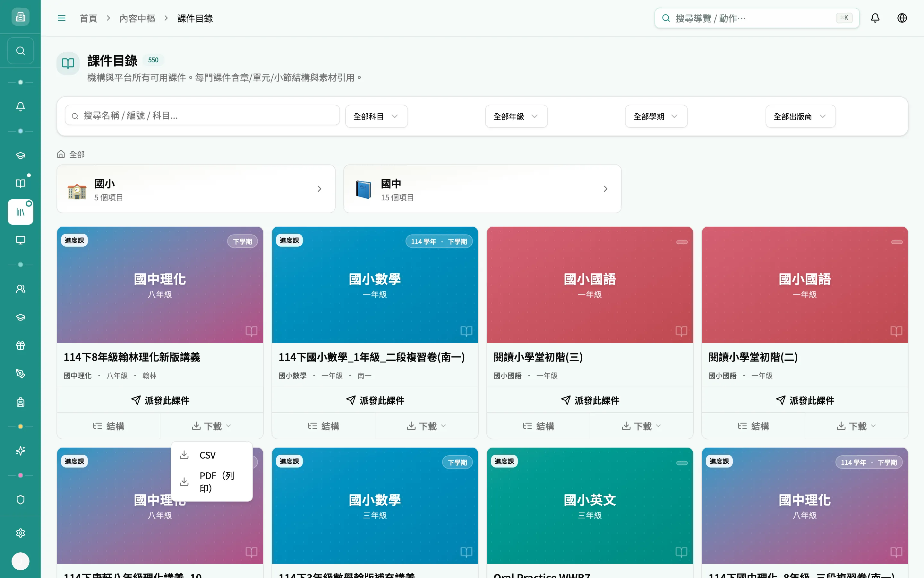Expand the 全部學期 dropdown
Screen dimensions: 924x578
[656, 116]
